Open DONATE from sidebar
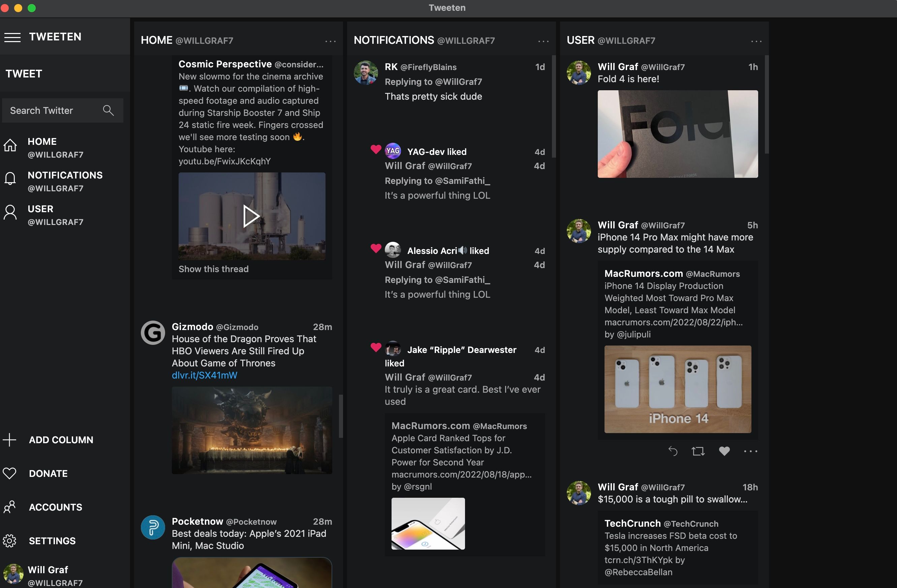This screenshot has width=897, height=588. pos(65,473)
